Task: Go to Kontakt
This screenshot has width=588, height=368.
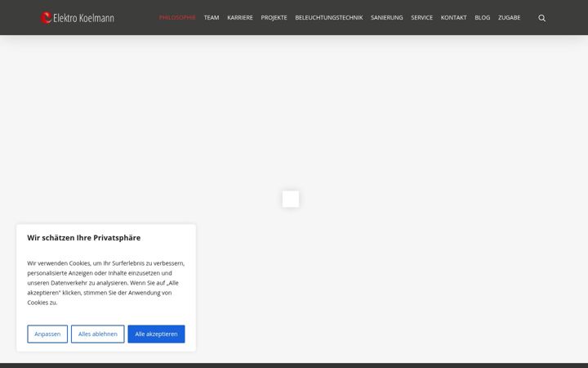Action: pos(454,18)
